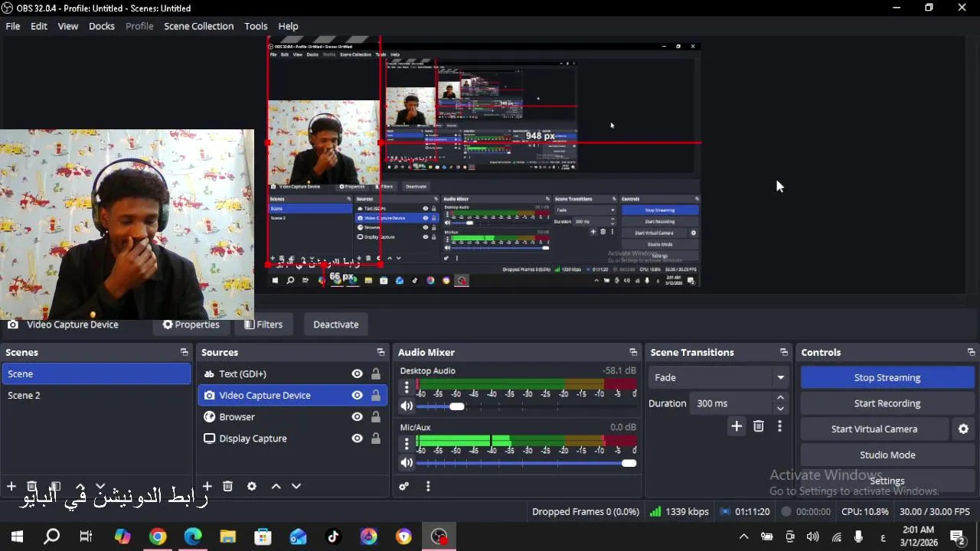Open the Help menu
The width and height of the screenshot is (980, 551).
click(x=289, y=26)
